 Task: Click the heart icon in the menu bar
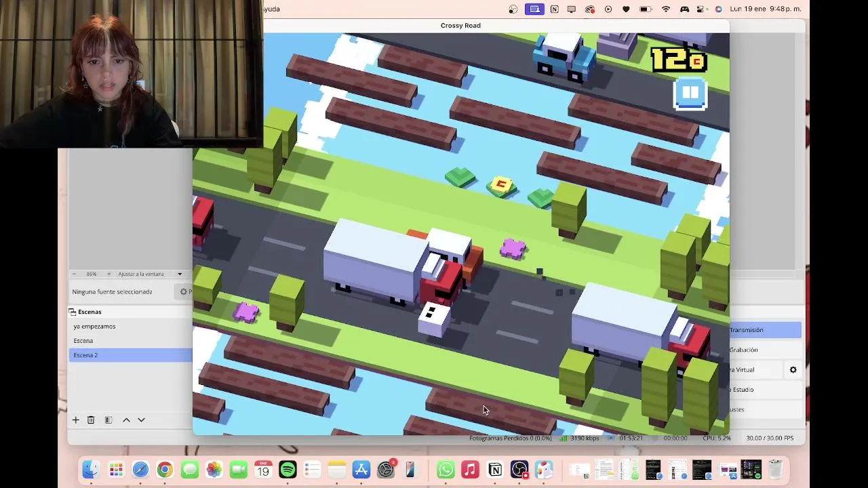point(626,9)
